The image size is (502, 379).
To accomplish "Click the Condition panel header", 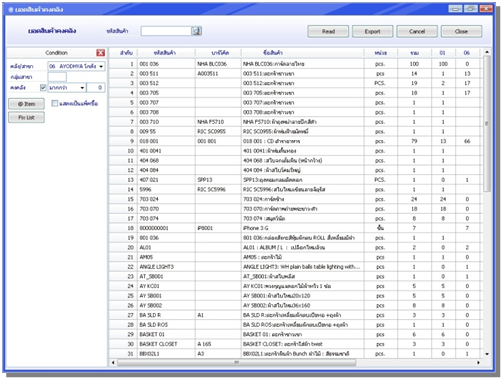I will [56, 53].
